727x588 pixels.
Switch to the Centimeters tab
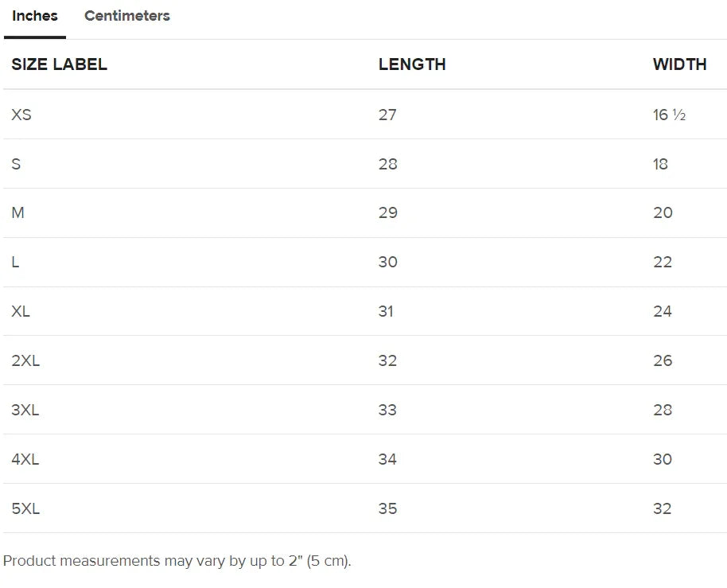pyautogui.click(x=127, y=16)
